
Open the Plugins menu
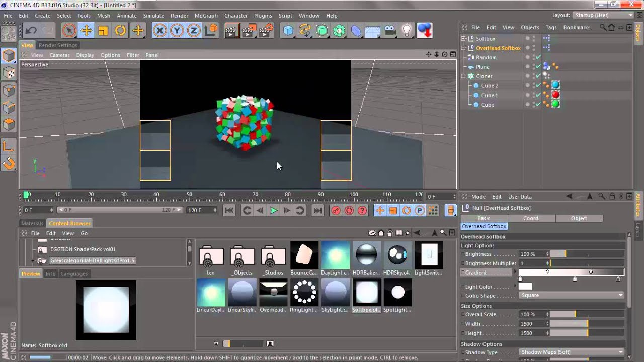point(263,16)
